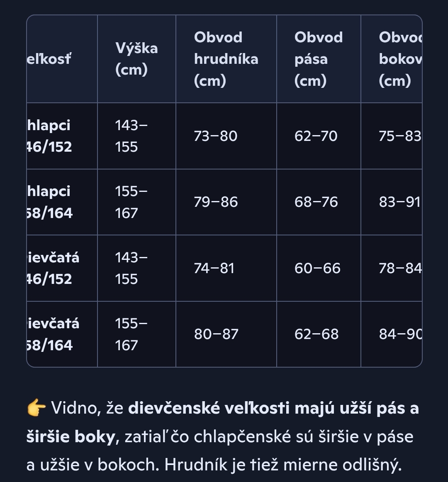448x482 pixels.
Task: Select chest value 79–86 cell
Action: 216,202
